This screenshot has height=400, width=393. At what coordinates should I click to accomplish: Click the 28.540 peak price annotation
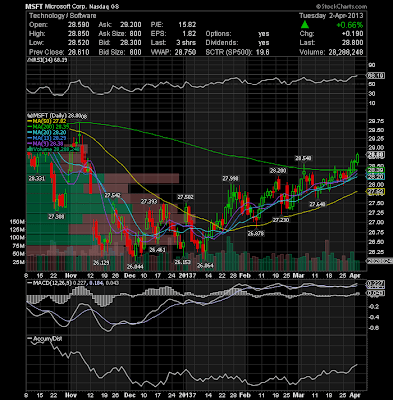303,158
